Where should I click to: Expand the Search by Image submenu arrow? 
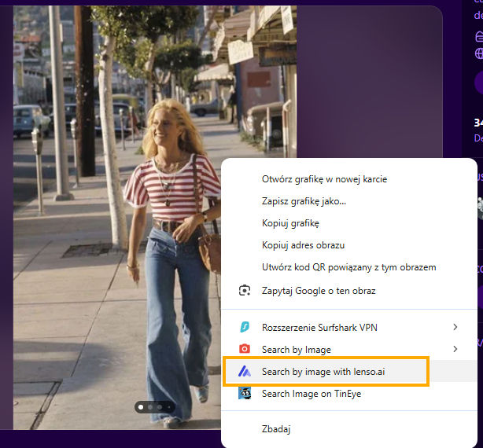click(455, 349)
